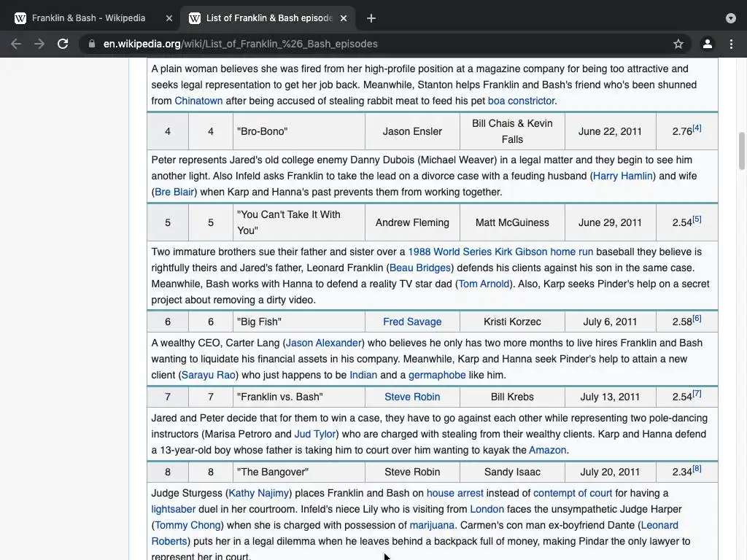Click the Kristi Korzec writer cell
The height and width of the screenshot is (560, 747).
coord(512,322)
